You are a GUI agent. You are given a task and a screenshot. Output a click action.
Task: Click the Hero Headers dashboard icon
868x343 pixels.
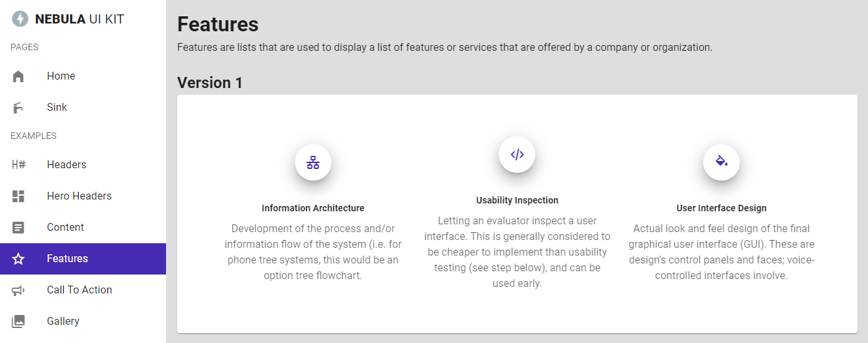(18, 196)
